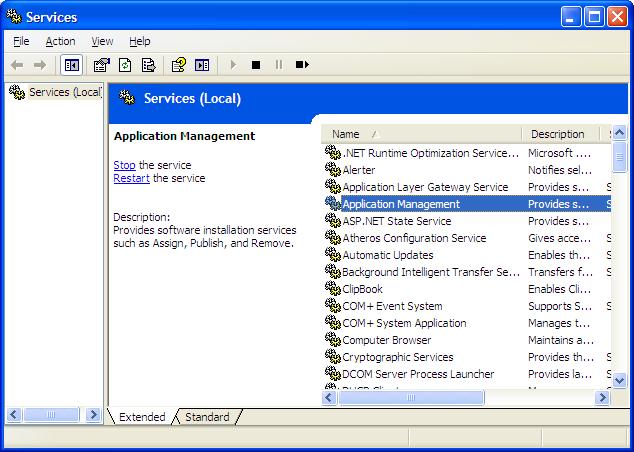Open the Action menu

(x=60, y=41)
